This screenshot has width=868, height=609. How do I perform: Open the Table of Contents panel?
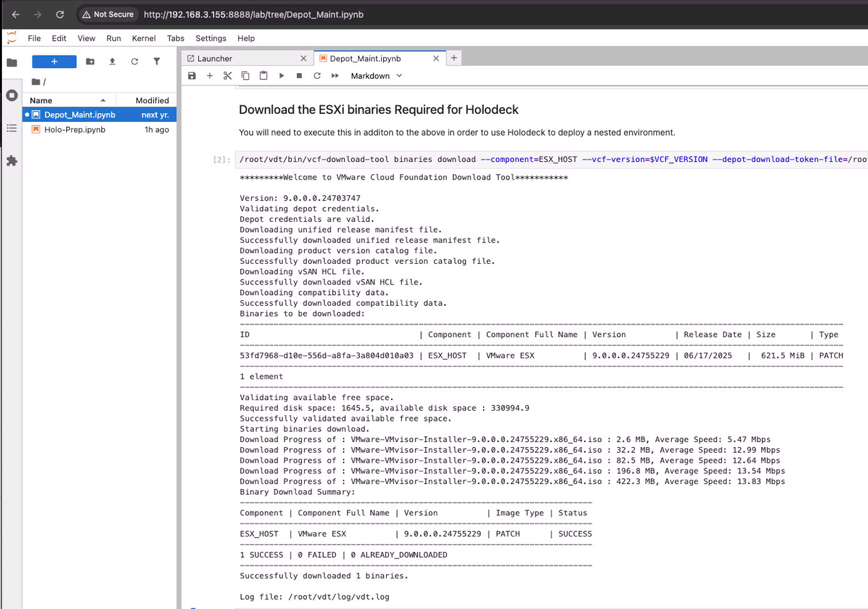click(x=12, y=128)
